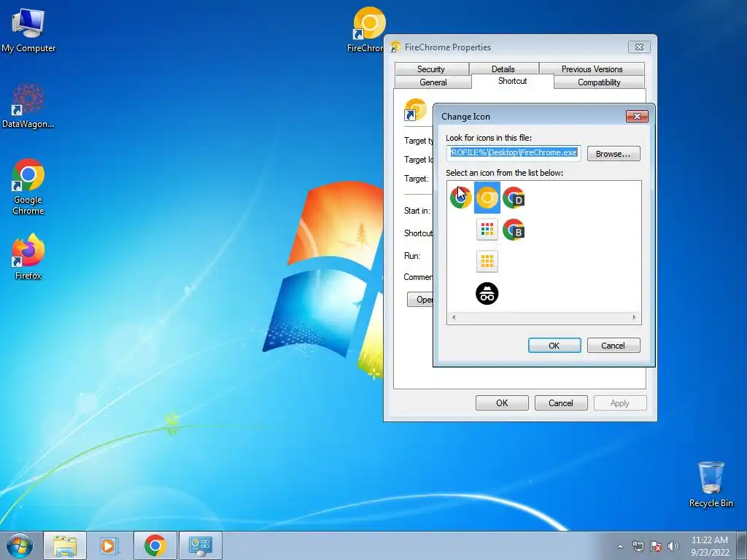
Task: Select the Google Chrome desktop shortcut
Action: coord(28,187)
